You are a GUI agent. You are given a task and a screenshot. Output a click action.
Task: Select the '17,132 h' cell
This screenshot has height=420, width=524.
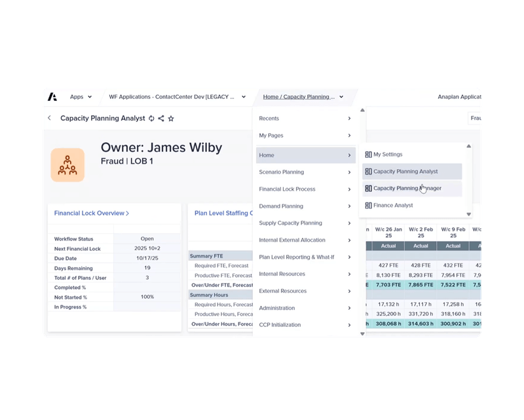pos(388,304)
